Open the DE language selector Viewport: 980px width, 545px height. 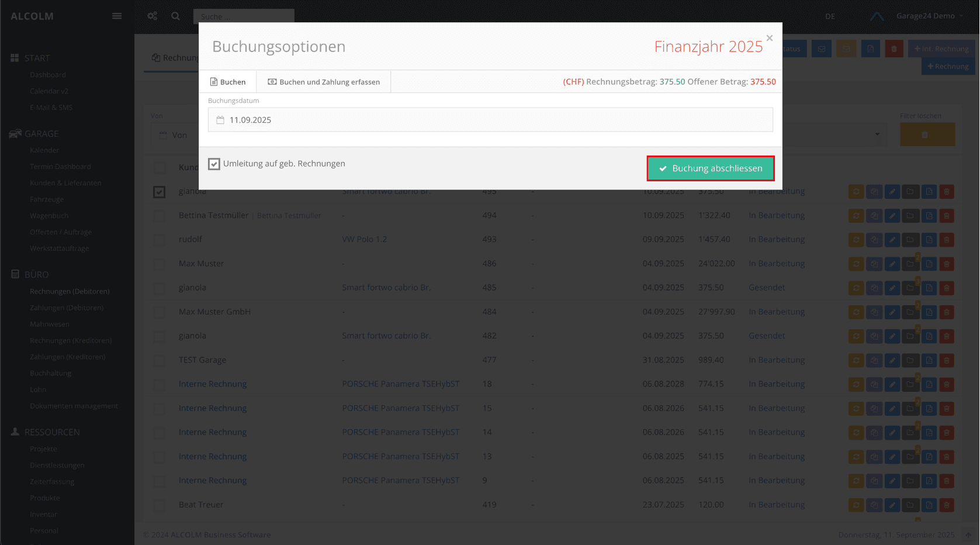830,16
